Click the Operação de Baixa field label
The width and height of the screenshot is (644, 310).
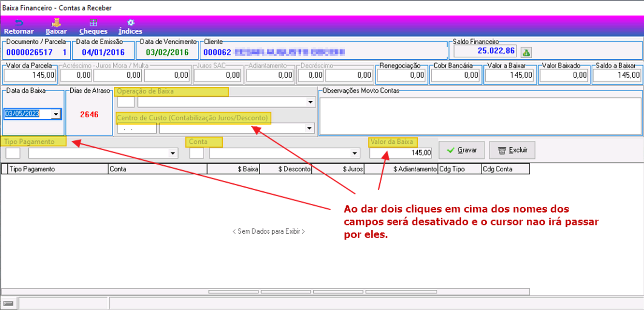[x=145, y=91]
